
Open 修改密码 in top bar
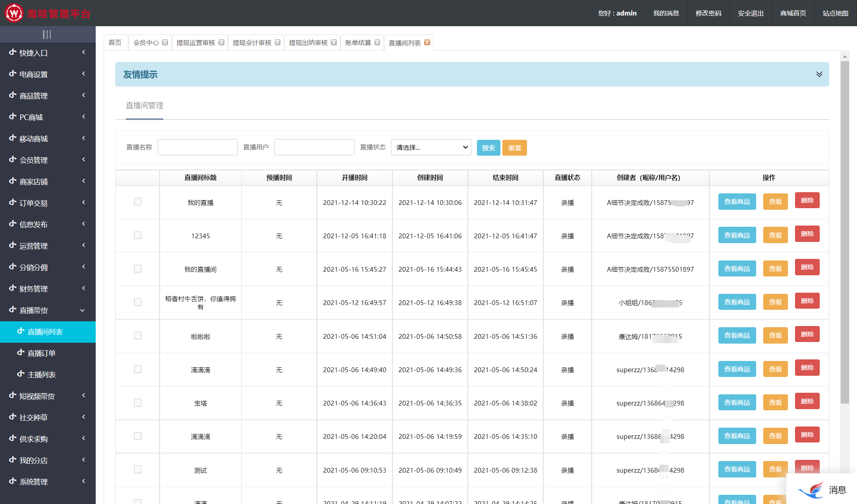[x=708, y=13]
